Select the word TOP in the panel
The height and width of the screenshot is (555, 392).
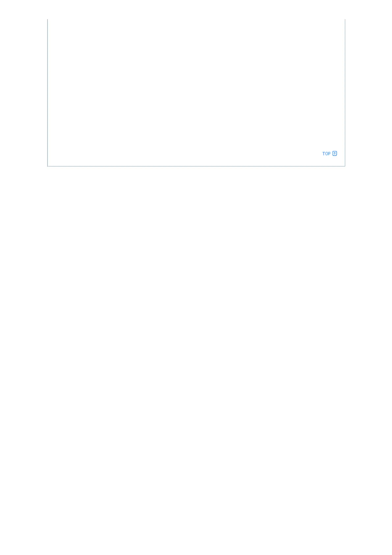(326, 154)
